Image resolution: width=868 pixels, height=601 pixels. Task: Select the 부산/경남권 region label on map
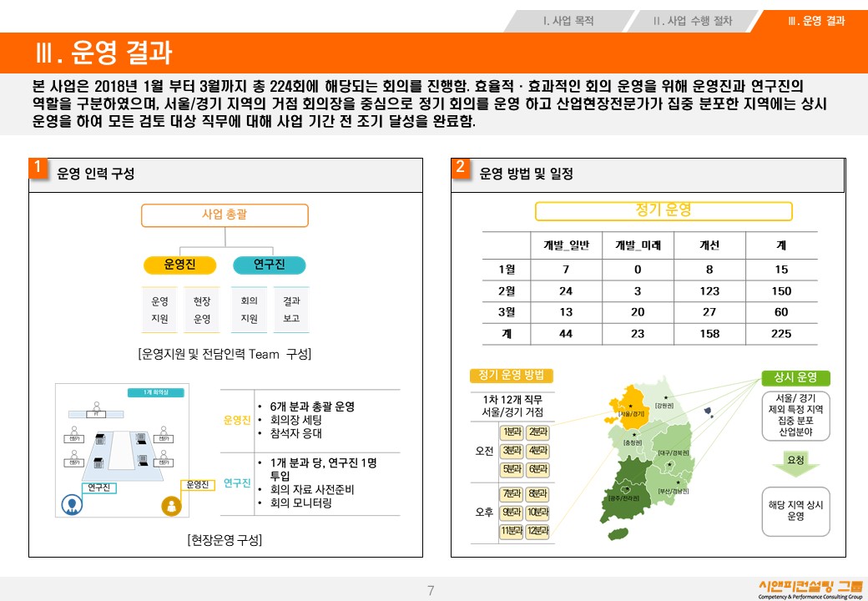674,491
